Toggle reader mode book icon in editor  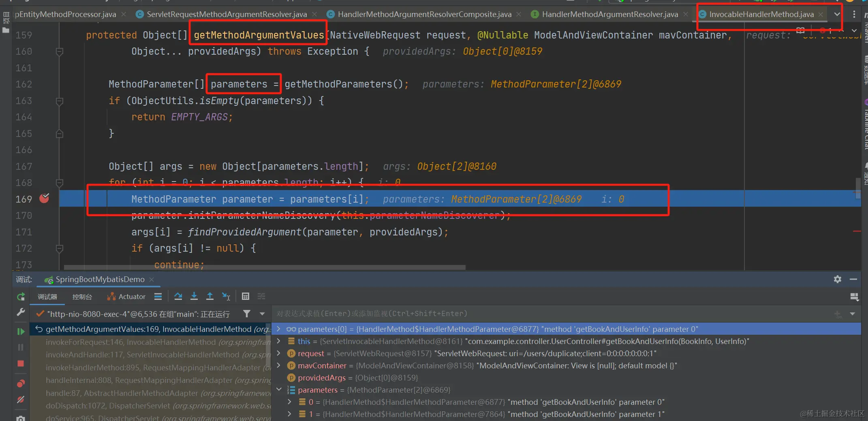pyautogui.click(x=800, y=30)
